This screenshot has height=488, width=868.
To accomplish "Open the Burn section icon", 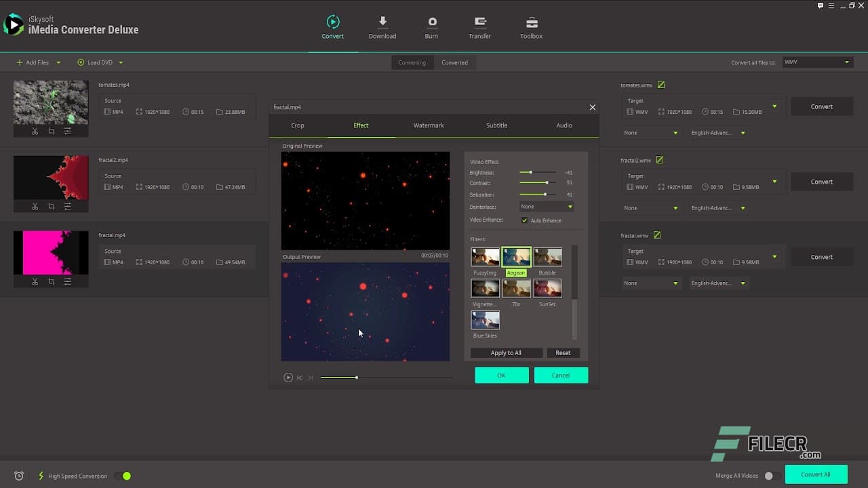I will click(x=431, y=22).
